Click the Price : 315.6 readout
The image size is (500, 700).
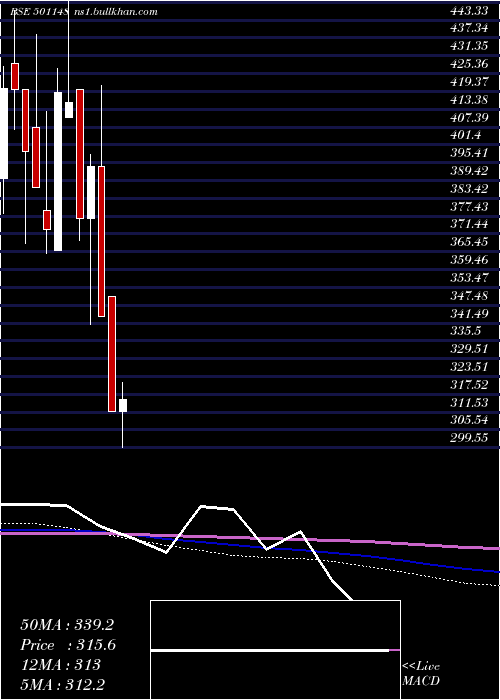68,645
